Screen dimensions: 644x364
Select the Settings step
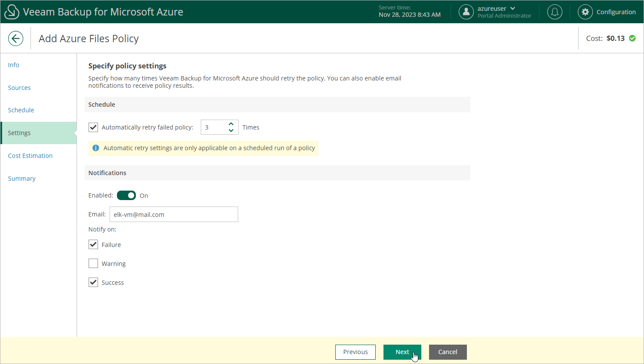pyautogui.click(x=39, y=133)
